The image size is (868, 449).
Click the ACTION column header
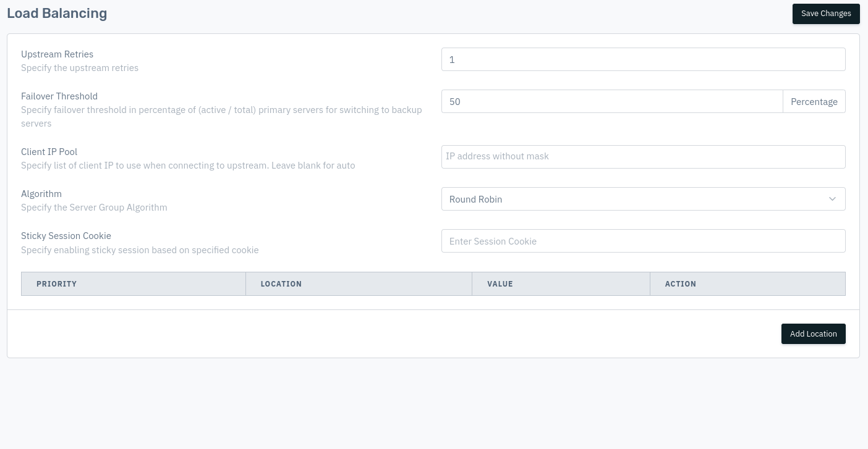point(681,283)
